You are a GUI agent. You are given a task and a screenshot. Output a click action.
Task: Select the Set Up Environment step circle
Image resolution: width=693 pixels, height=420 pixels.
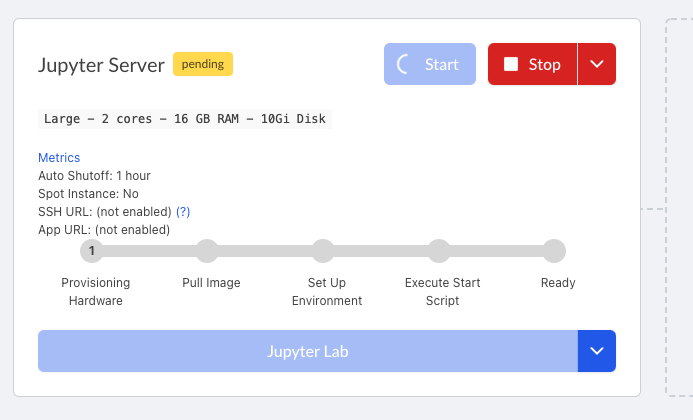click(x=323, y=251)
